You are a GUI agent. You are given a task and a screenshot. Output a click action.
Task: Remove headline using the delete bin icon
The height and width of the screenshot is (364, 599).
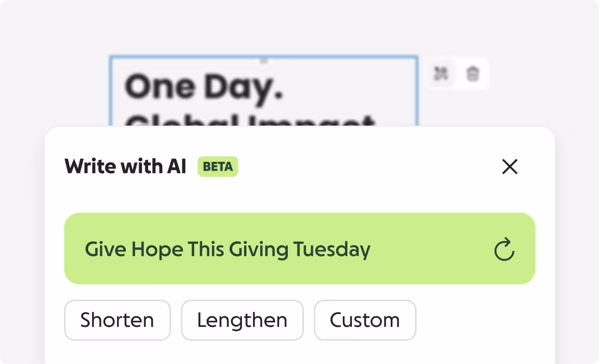coord(473,73)
